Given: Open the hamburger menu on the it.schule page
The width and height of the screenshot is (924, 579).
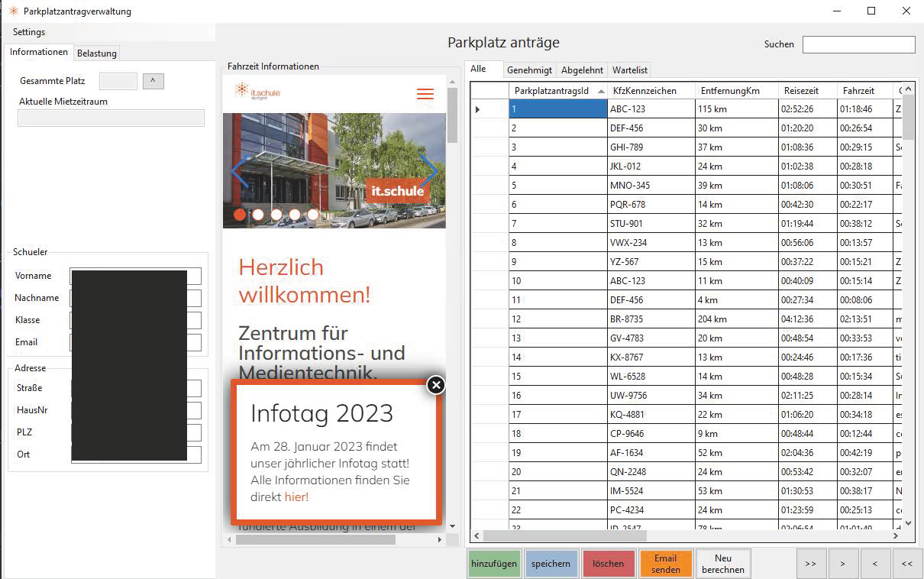Looking at the screenshot, I should (425, 94).
